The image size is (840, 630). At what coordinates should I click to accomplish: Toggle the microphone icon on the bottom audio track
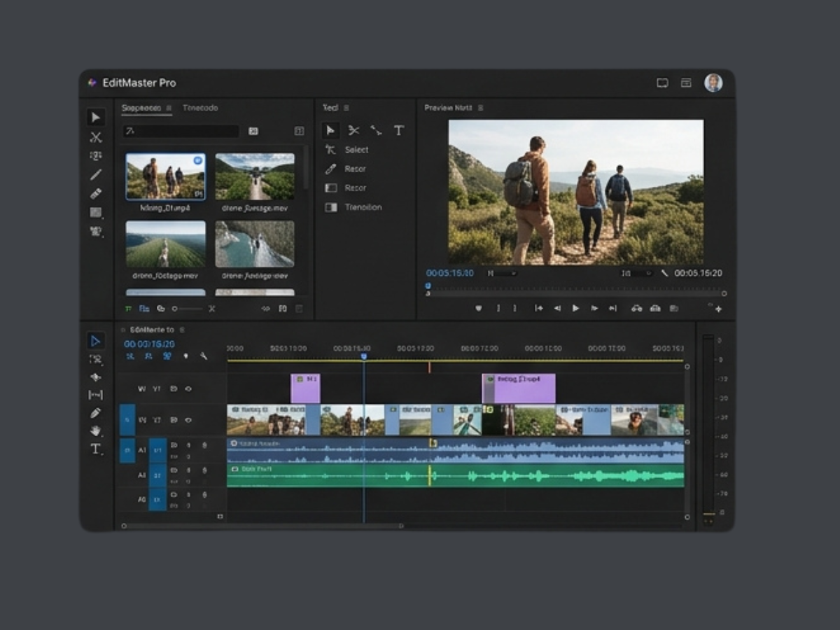(x=204, y=495)
